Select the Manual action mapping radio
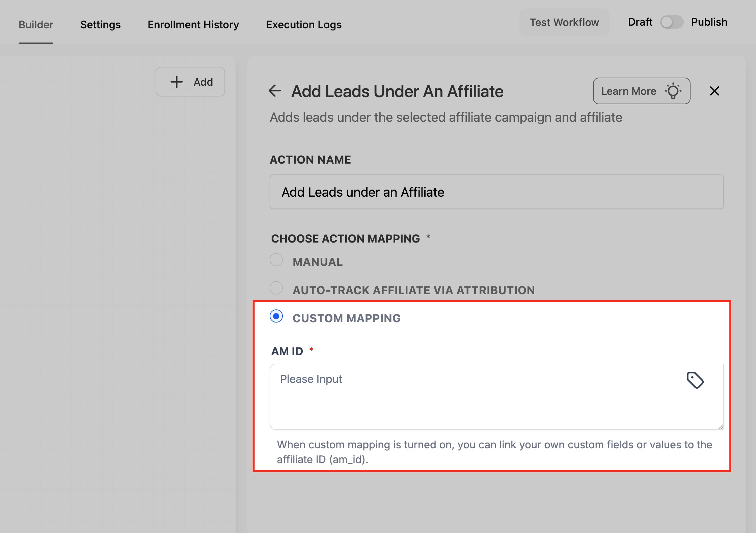The image size is (756, 533). tap(276, 260)
